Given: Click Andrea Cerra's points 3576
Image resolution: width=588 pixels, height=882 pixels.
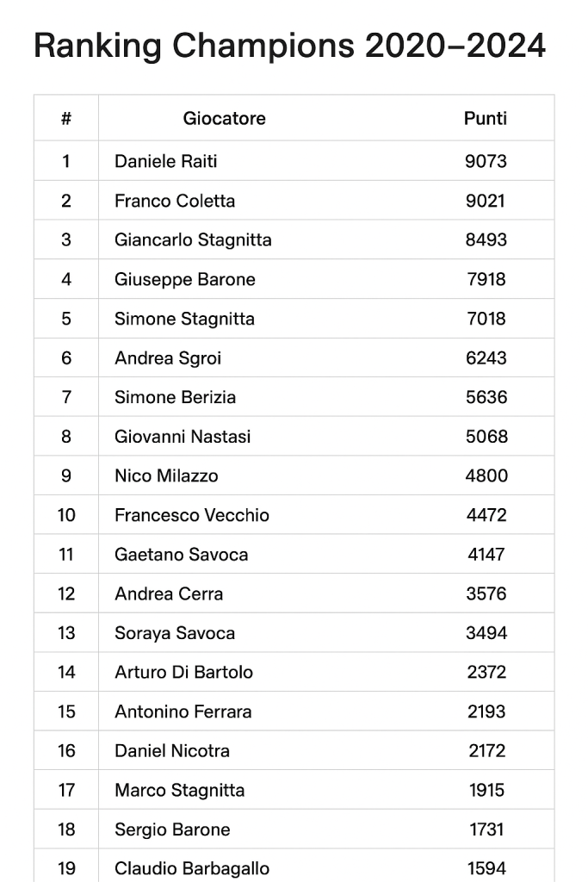Looking at the screenshot, I should (x=486, y=593).
